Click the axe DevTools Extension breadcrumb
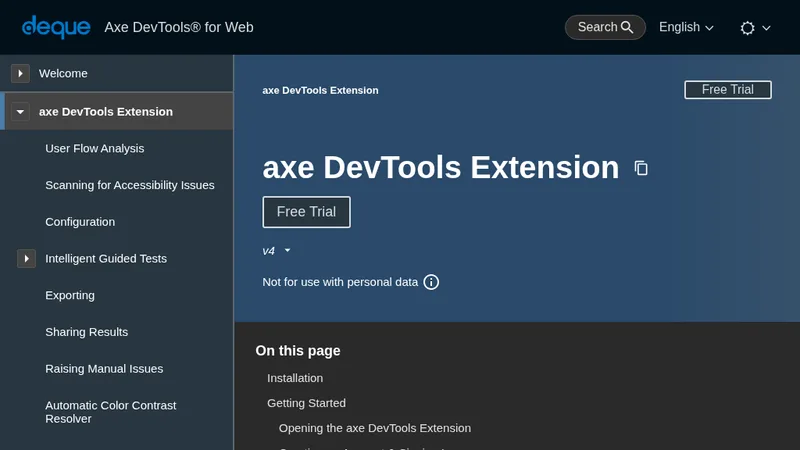The width and height of the screenshot is (800, 450). coord(320,90)
